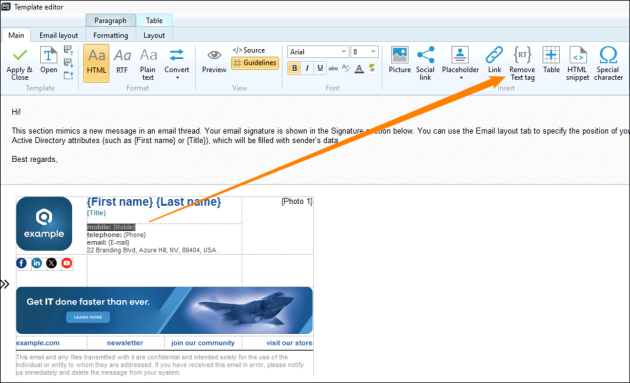Insert a Social link

click(425, 63)
